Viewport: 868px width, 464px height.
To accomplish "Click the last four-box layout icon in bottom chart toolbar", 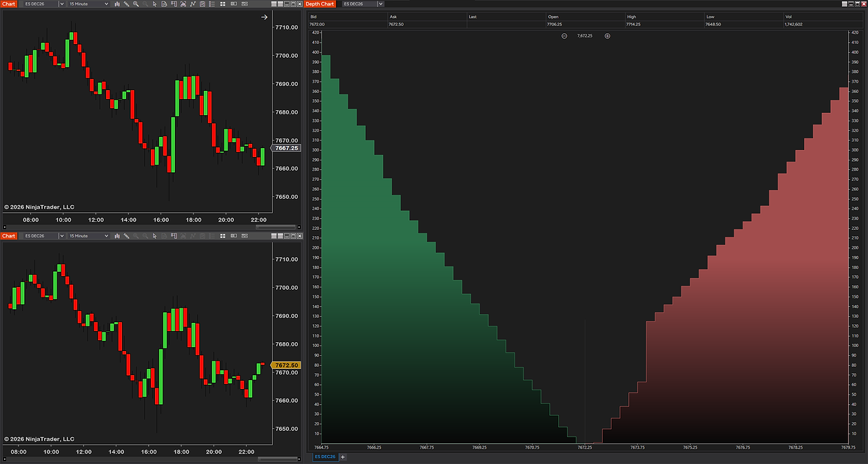I will click(245, 235).
